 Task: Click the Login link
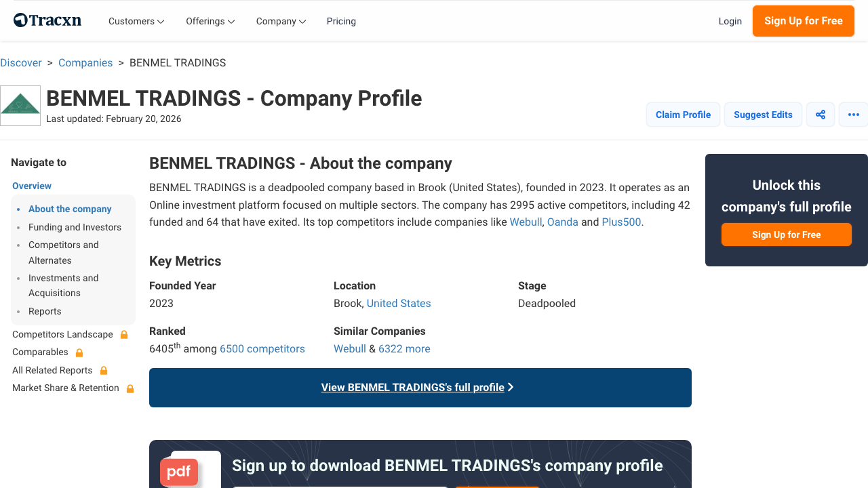pyautogui.click(x=730, y=21)
